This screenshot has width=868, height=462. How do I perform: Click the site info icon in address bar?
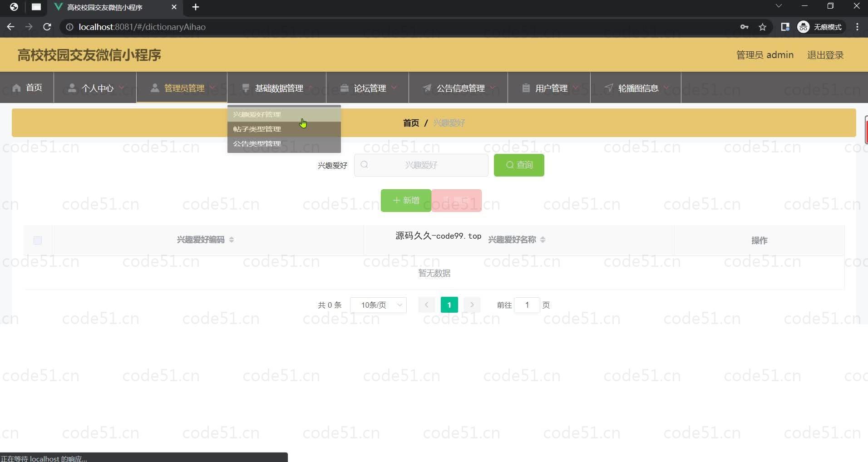(69, 27)
